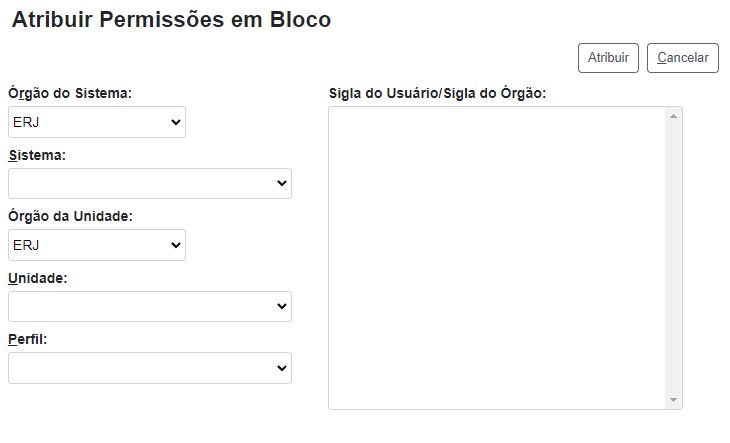Image resolution: width=730 pixels, height=443 pixels.
Task: Open the Órgão da Unidade dropdown
Action: click(x=96, y=245)
